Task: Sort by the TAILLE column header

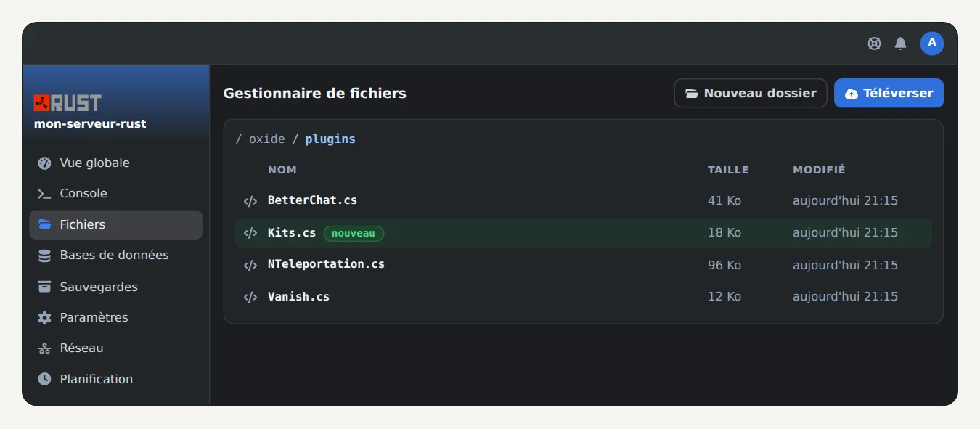Action: point(728,170)
